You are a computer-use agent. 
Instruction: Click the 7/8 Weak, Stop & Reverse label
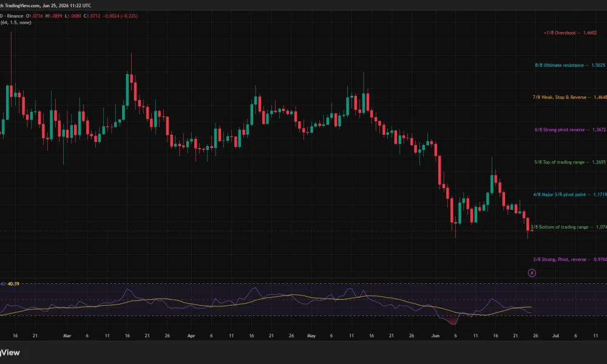(569, 97)
